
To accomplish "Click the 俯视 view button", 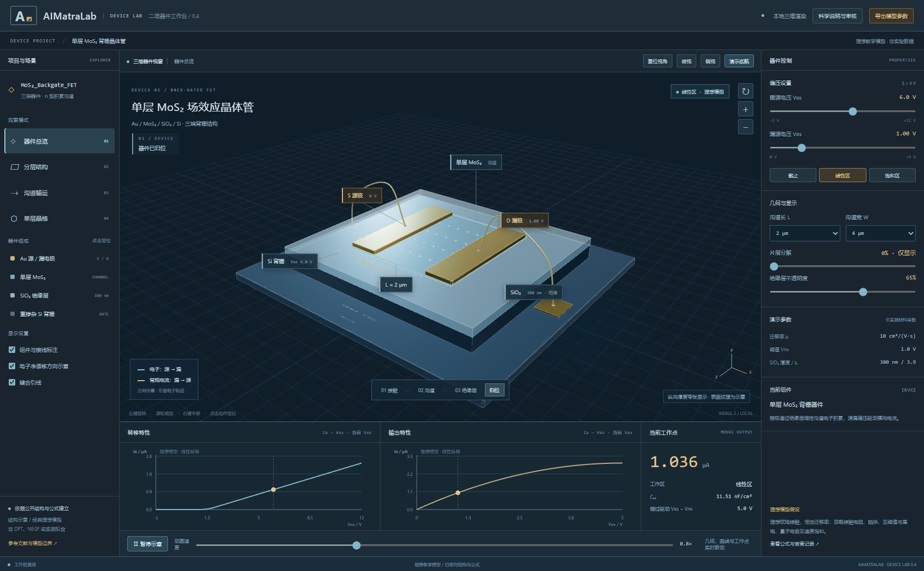I will pos(686,61).
